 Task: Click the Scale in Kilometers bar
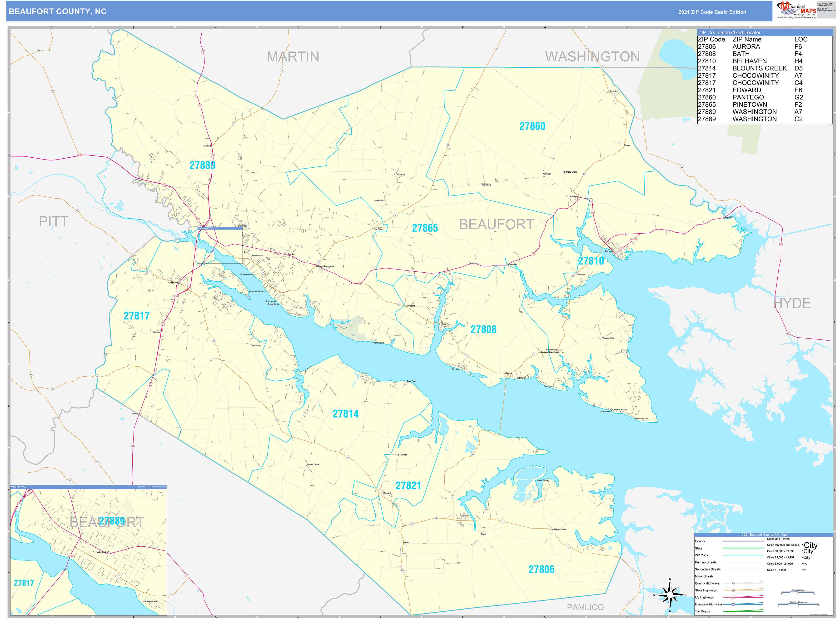pyautogui.click(x=798, y=604)
